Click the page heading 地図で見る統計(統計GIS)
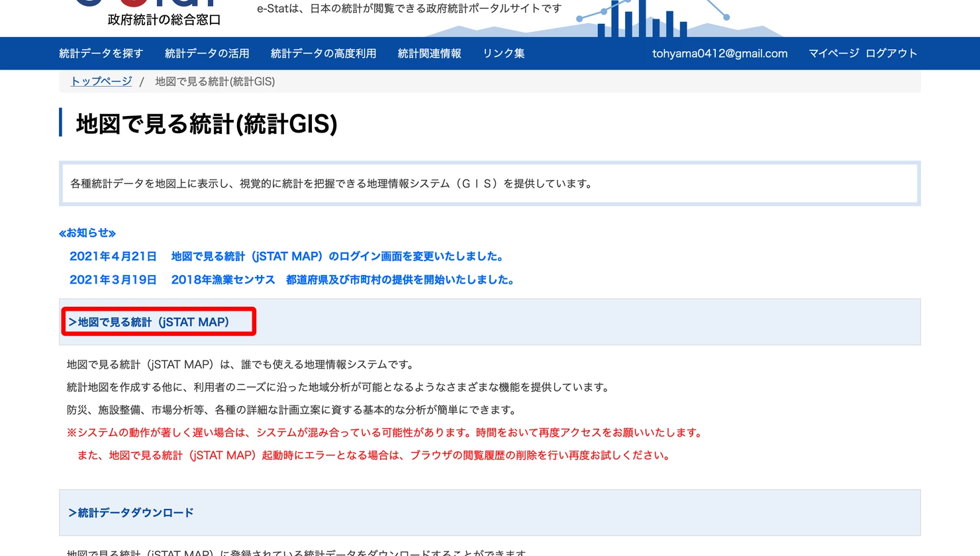980x556 pixels. coord(207,124)
